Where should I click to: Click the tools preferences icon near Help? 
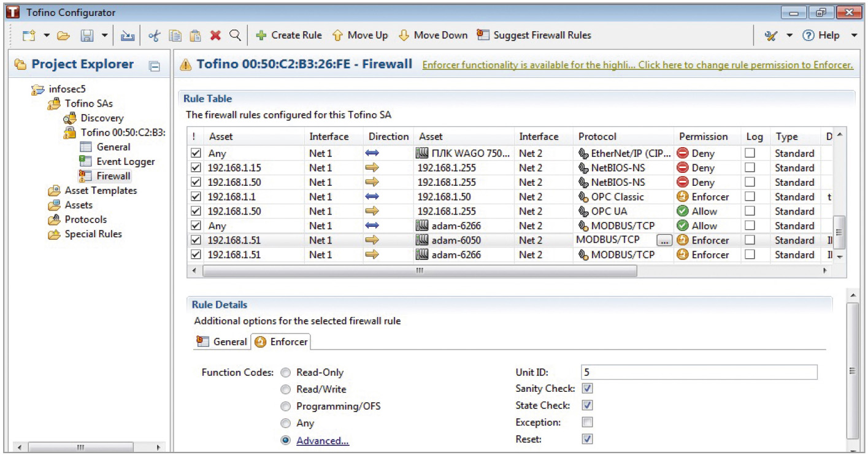pyautogui.click(x=771, y=36)
